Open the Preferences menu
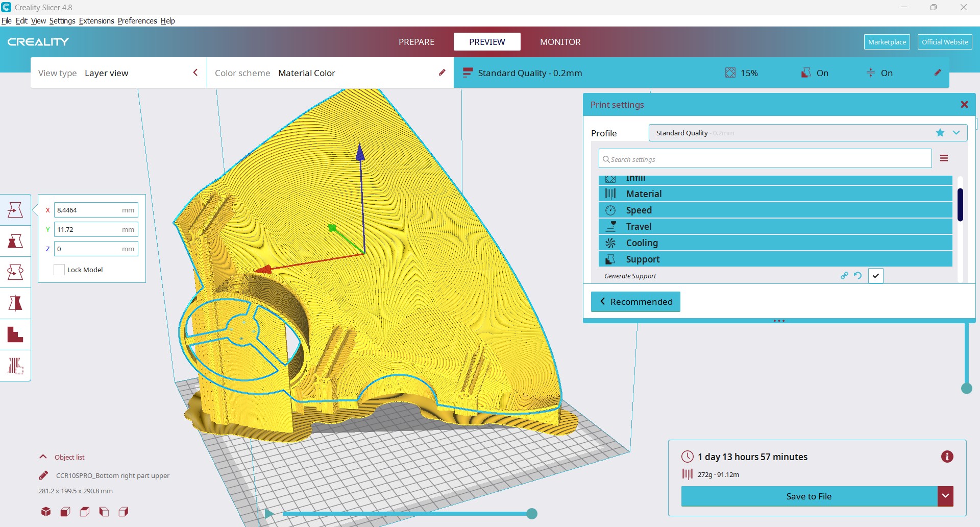Screen dimensions: 980x527 (x=137, y=21)
